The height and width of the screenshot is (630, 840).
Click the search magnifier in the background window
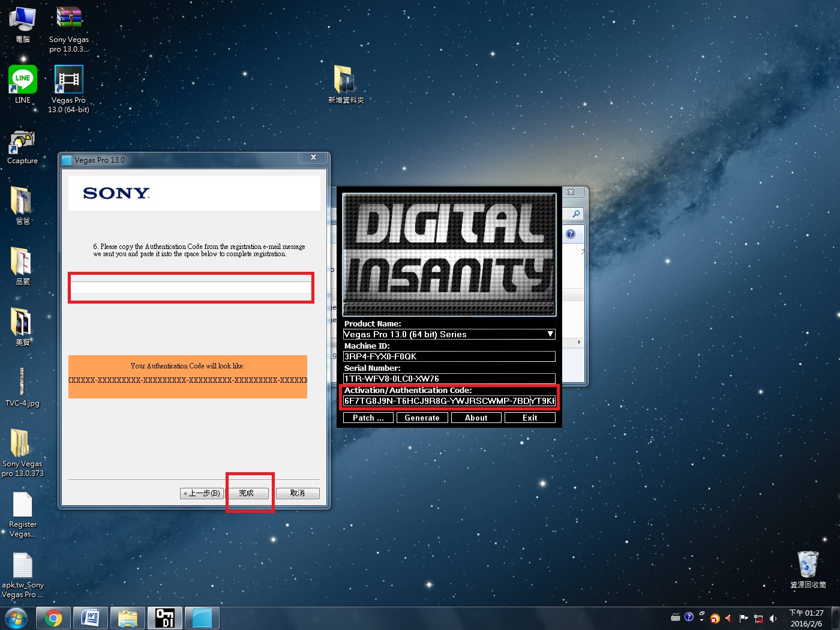pyautogui.click(x=576, y=214)
